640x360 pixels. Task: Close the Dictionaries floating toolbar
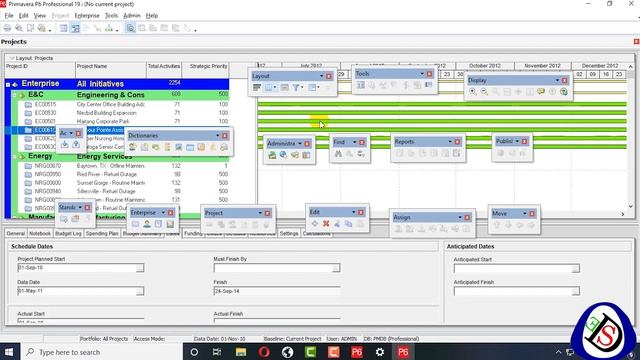(x=225, y=136)
